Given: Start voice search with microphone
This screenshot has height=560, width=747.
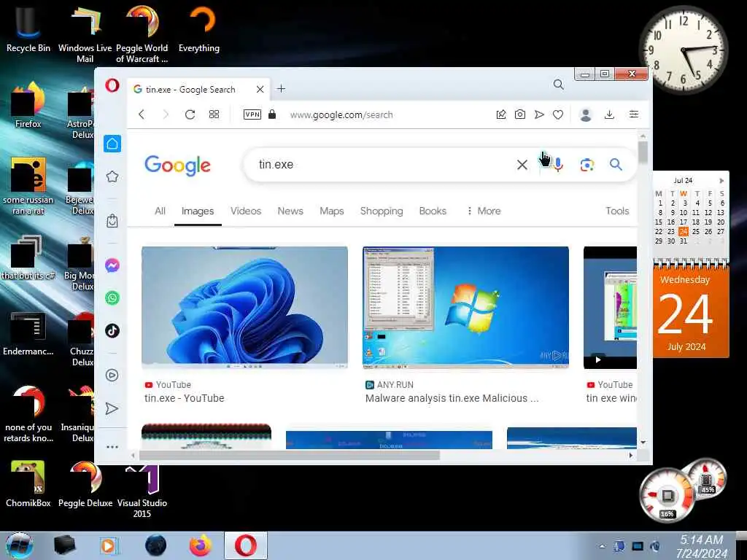Looking at the screenshot, I should [558, 165].
